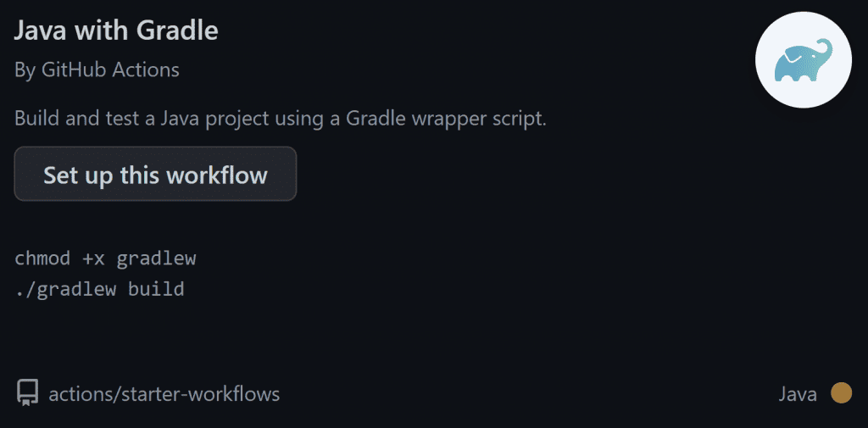Click the word Gradle in the title
The image size is (868, 428).
click(180, 31)
